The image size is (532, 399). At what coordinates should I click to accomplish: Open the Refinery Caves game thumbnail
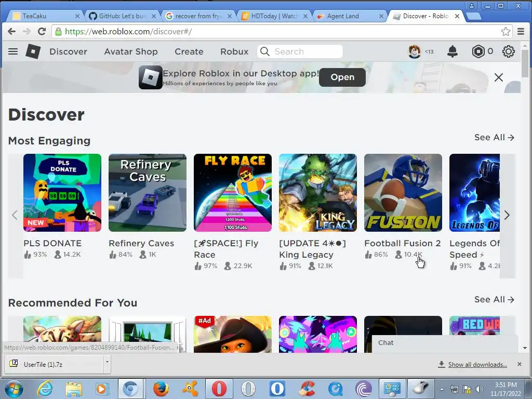(x=148, y=193)
